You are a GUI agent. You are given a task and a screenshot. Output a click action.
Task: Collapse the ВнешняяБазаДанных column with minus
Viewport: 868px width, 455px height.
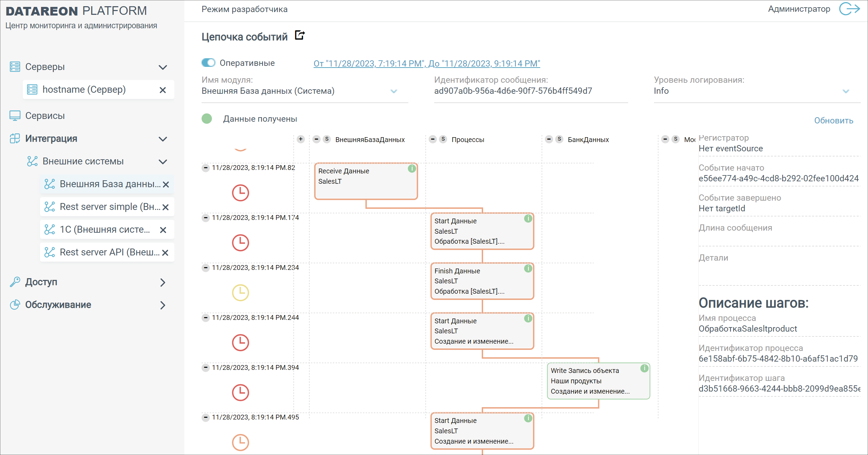point(316,139)
